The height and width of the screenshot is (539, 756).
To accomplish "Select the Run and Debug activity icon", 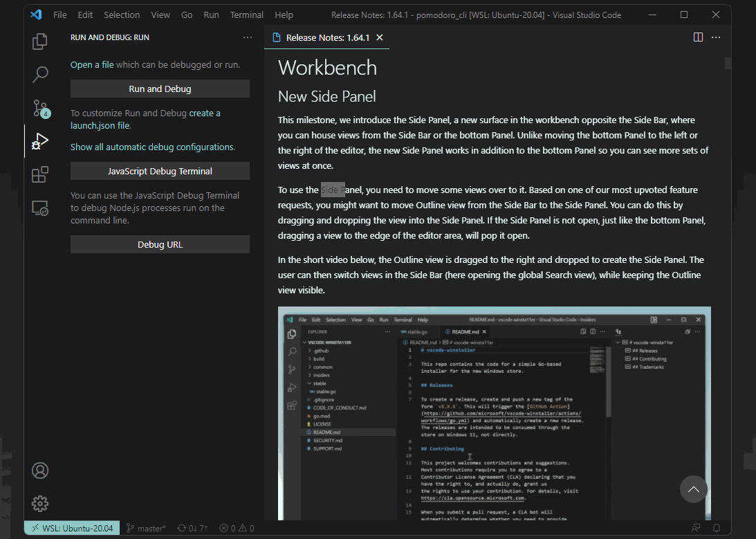I will 39,140.
